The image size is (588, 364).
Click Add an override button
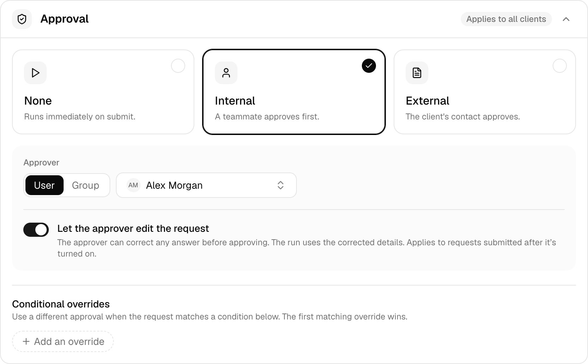coord(63,341)
